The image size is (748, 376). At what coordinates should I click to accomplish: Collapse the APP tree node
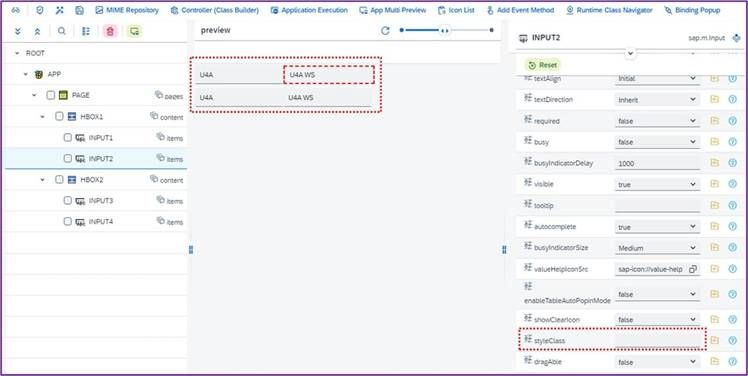pyautogui.click(x=26, y=74)
